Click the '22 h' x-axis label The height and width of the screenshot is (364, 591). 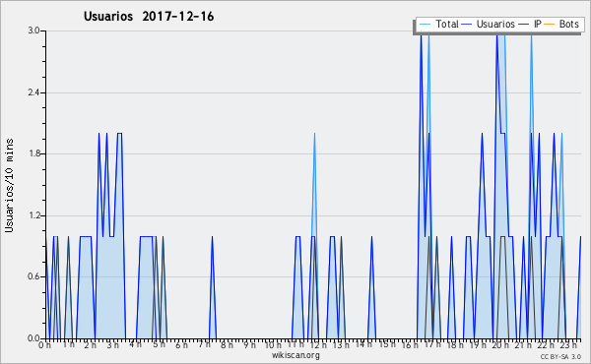click(546, 345)
